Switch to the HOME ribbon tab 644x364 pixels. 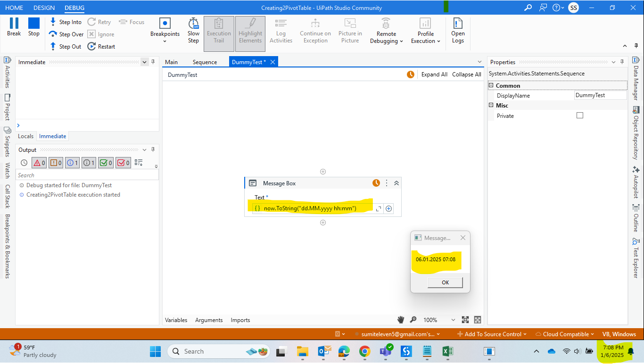tap(14, 8)
